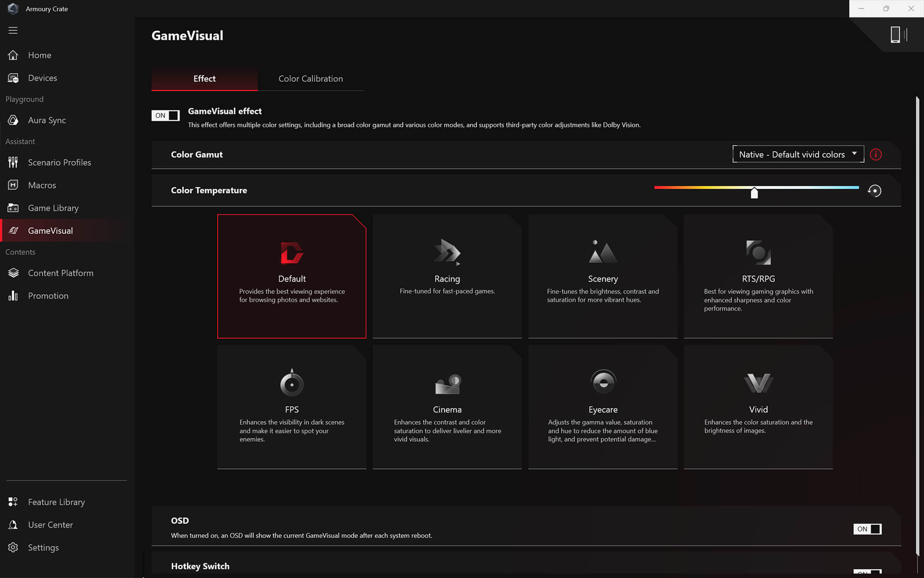Toggle the GameVisual effect on/off

click(x=166, y=115)
